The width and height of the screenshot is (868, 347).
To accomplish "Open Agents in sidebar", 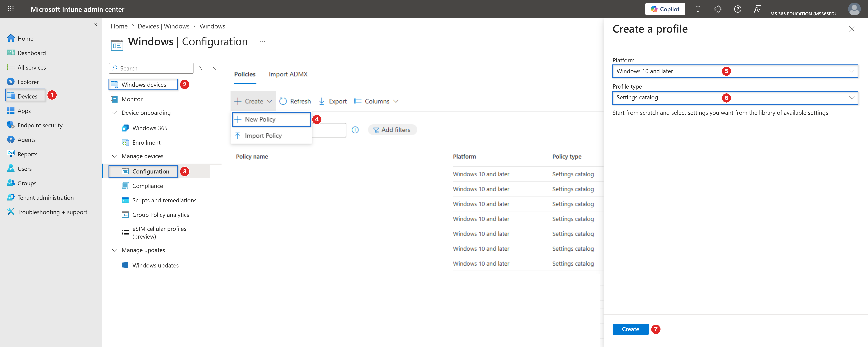I will tap(21, 140).
